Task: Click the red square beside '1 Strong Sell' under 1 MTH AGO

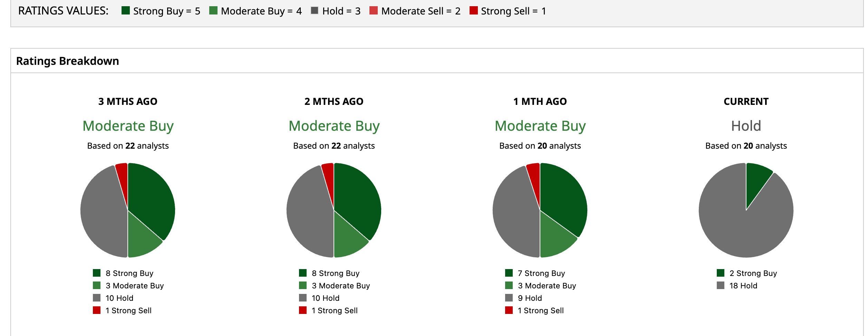Action: (509, 310)
